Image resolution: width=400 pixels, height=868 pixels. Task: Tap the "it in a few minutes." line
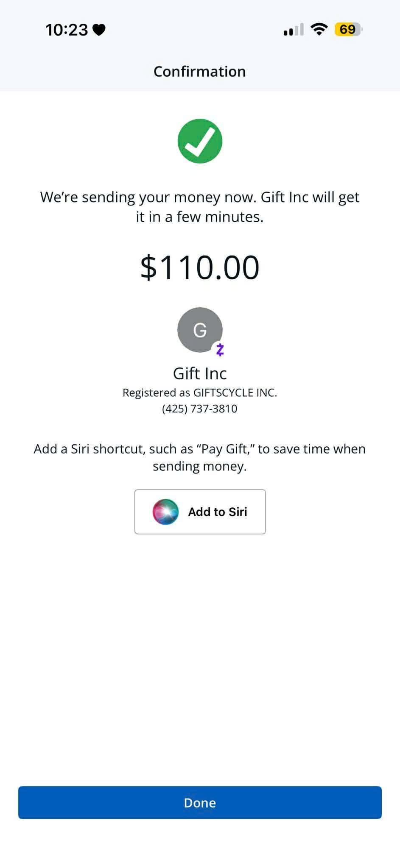(x=200, y=217)
